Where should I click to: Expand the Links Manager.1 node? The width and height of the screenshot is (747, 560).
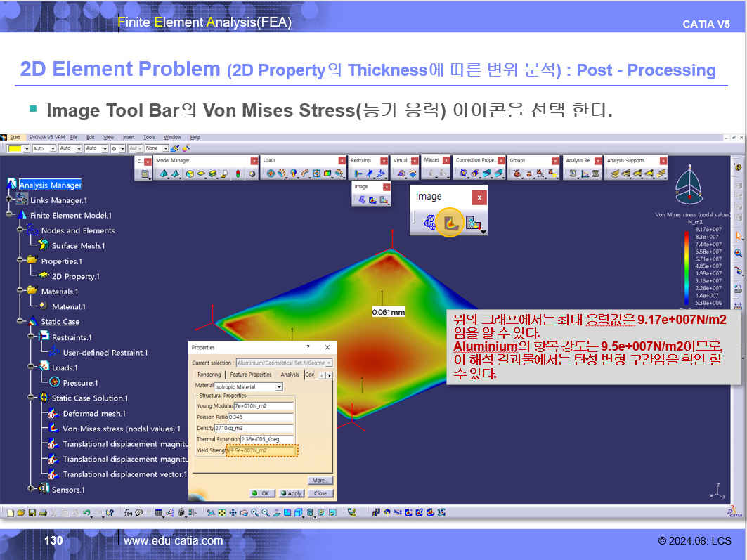pyautogui.click(x=9, y=200)
